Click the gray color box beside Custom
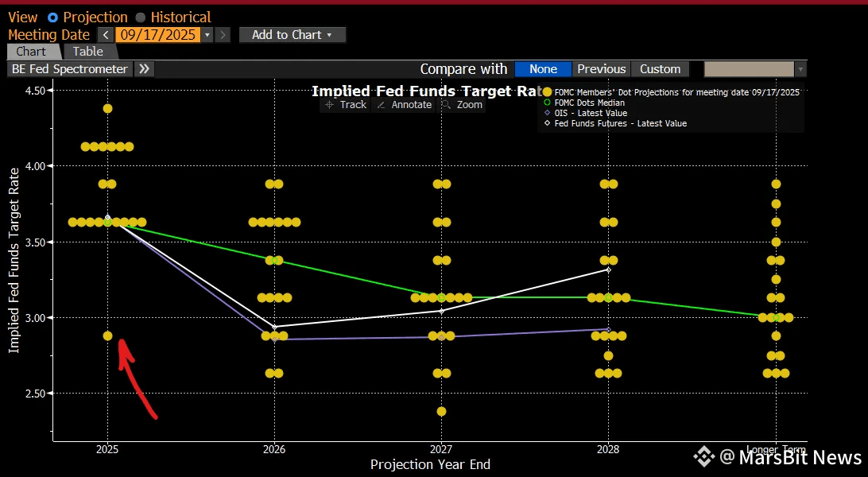 (x=749, y=69)
